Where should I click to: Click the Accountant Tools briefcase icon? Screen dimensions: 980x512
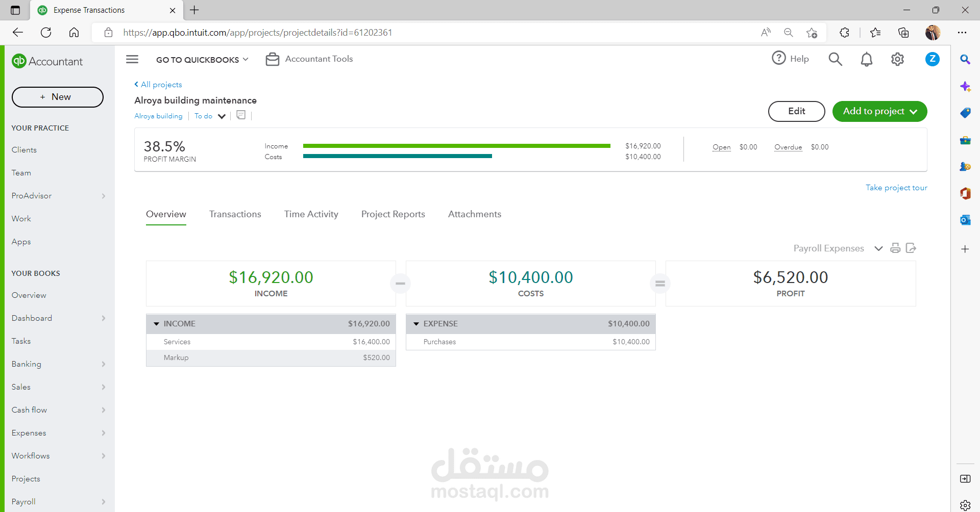pos(273,59)
